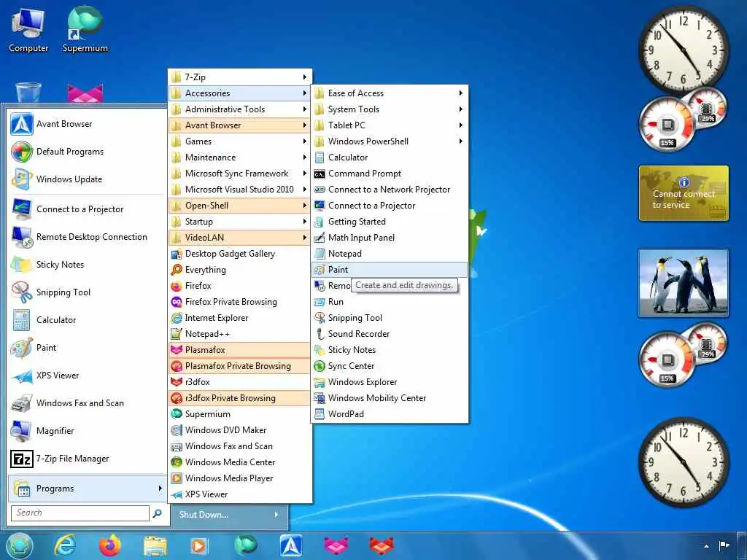
Task: Click Windows Media Center entry
Action: coord(239,462)
